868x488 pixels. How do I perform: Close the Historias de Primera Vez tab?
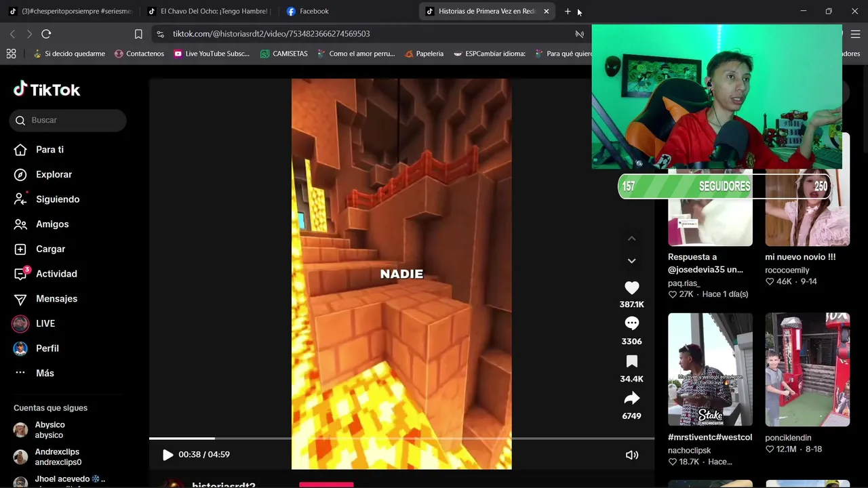point(546,12)
